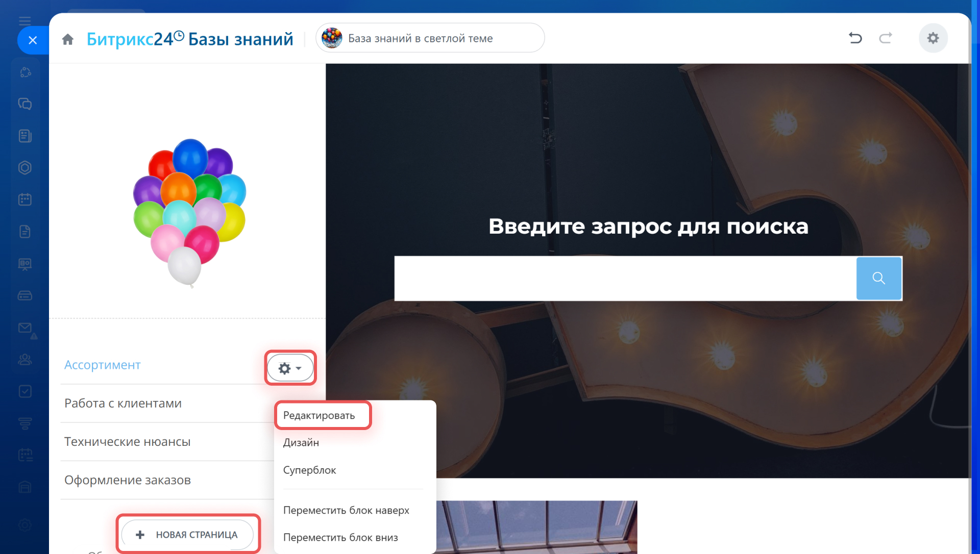The width and height of the screenshot is (980, 554).
Task: Open the presentation board icon in the sidebar
Action: 25,264
